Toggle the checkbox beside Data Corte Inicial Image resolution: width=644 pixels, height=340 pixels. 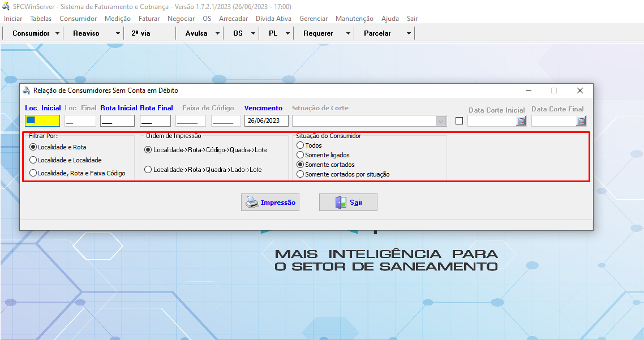pyautogui.click(x=459, y=121)
